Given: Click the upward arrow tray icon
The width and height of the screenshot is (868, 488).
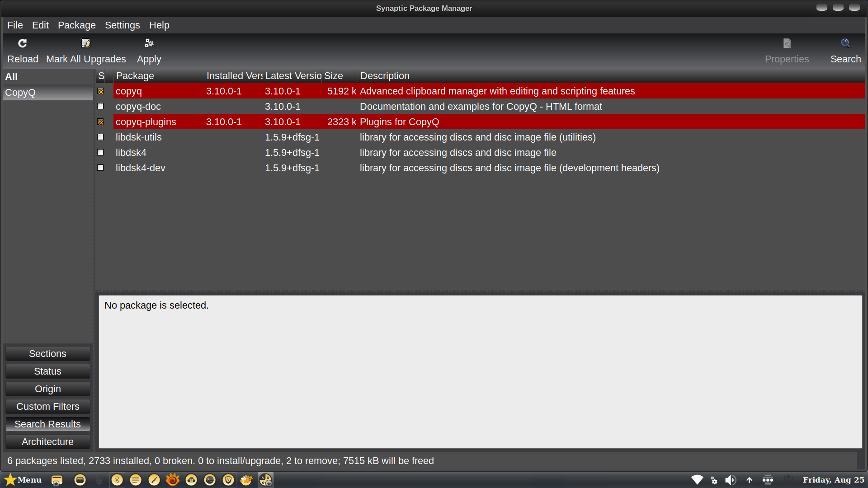Looking at the screenshot, I should (x=749, y=480).
